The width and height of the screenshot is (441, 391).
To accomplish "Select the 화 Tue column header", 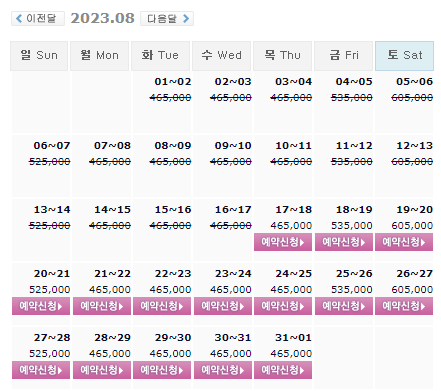I will click(160, 56).
